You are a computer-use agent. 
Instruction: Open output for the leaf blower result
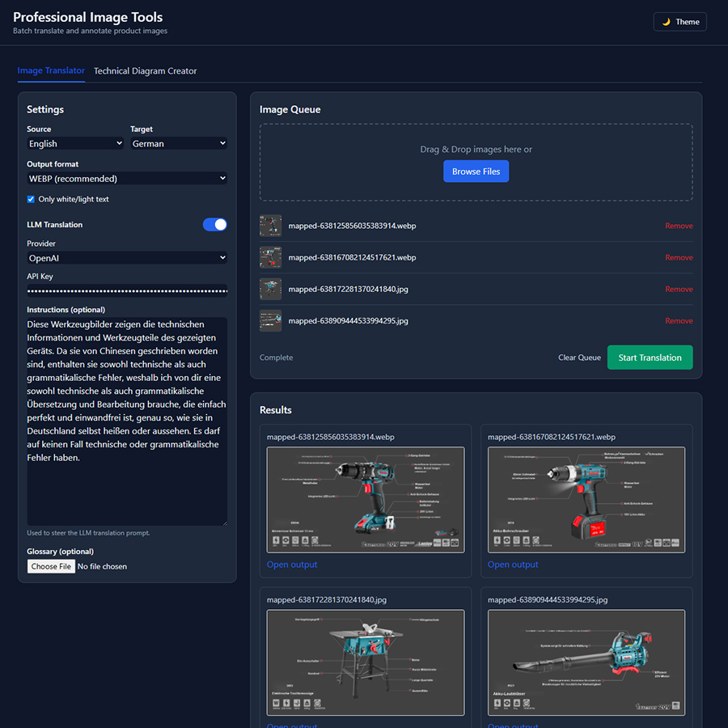pyautogui.click(x=513, y=726)
